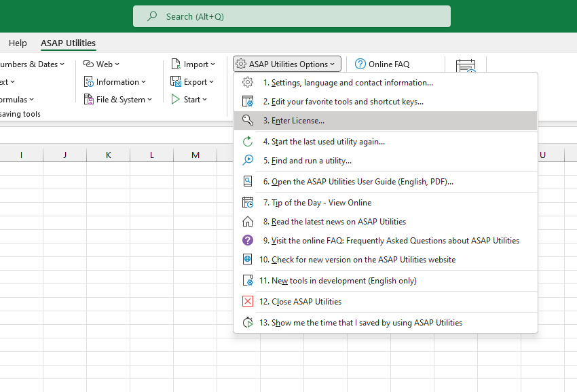
Task: Click the Online FAQ question mark icon
Action: point(360,64)
